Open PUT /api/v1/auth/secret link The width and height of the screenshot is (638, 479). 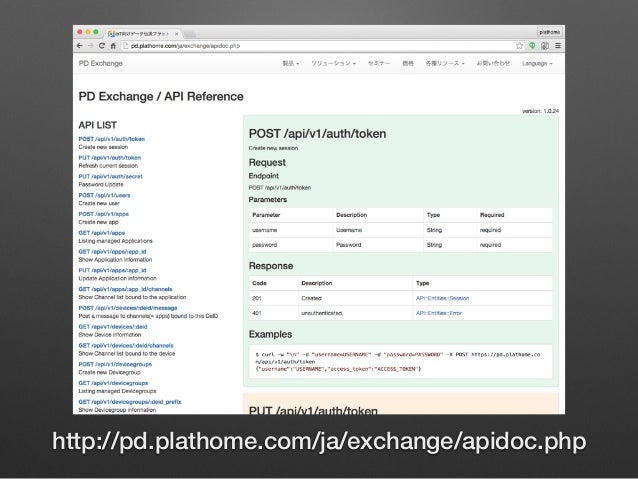(111, 177)
